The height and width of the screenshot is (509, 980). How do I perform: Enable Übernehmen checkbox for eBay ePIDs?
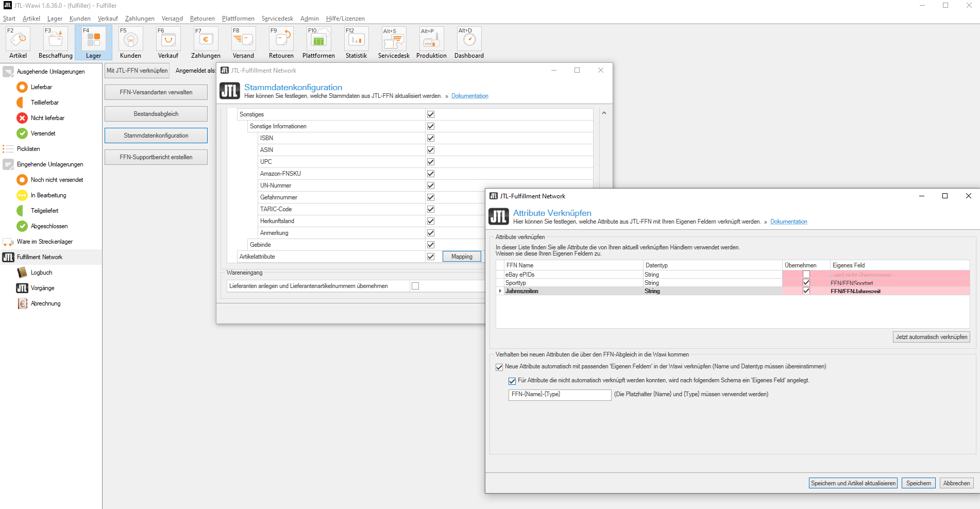pyautogui.click(x=806, y=275)
